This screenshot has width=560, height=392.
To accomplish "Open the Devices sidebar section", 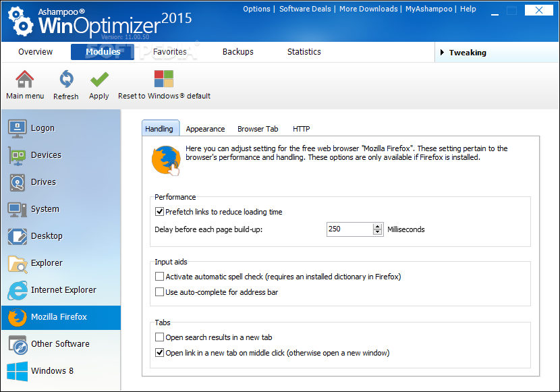I will [61, 155].
